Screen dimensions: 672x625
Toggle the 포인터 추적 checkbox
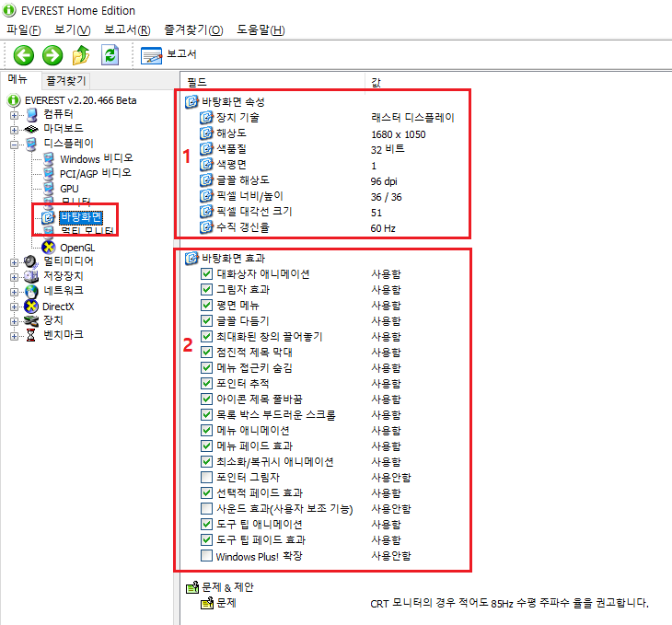point(206,383)
